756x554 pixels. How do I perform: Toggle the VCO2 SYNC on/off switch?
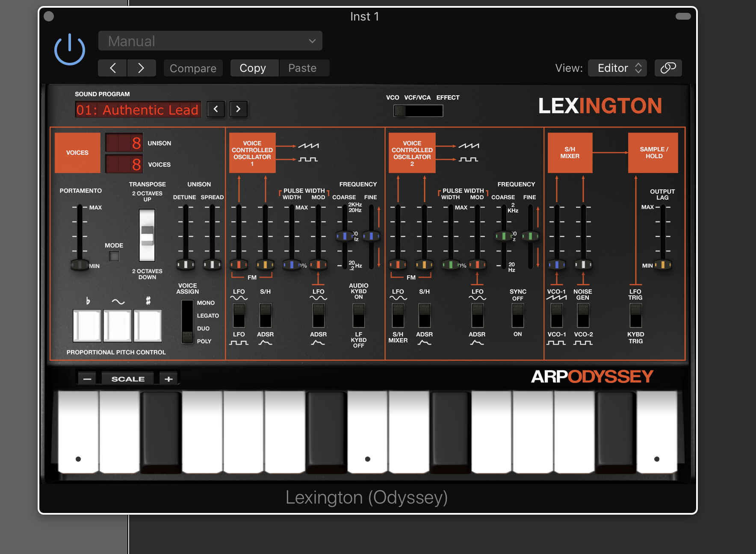518,315
